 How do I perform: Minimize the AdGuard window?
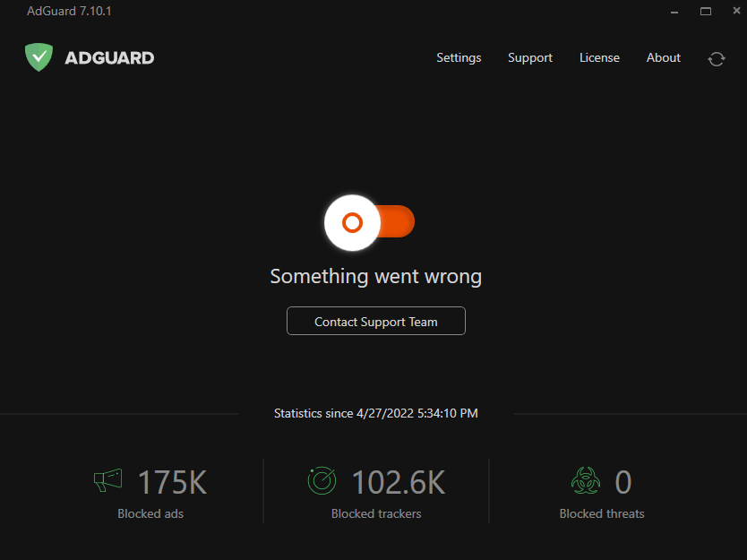coord(673,12)
